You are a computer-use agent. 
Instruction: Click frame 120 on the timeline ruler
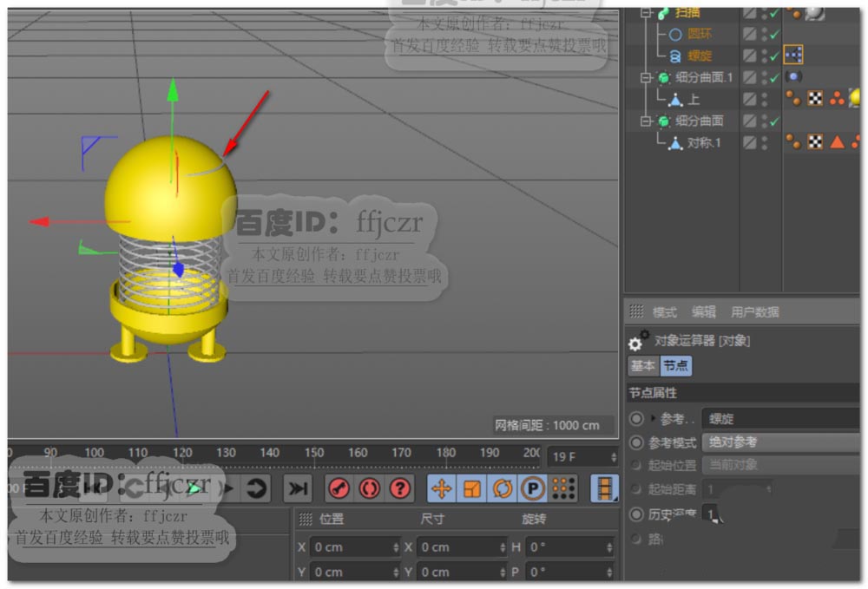(182, 454)
